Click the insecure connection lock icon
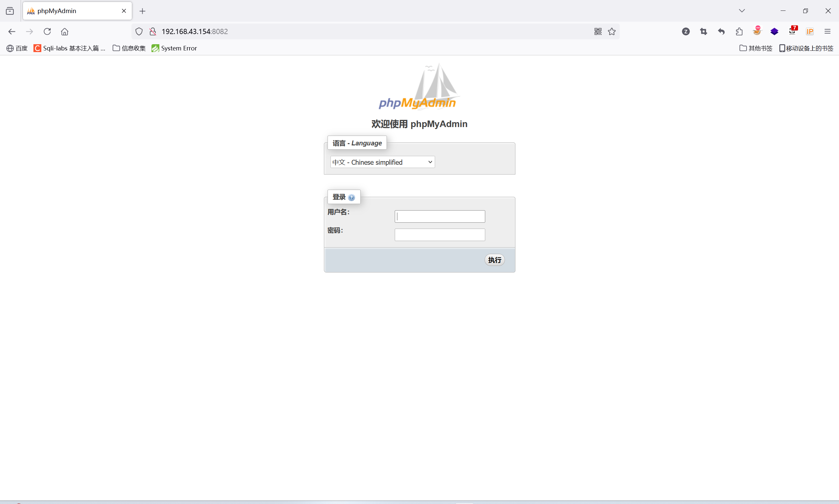The height and width of the screenshot is (504, 839). click(153, 31)
